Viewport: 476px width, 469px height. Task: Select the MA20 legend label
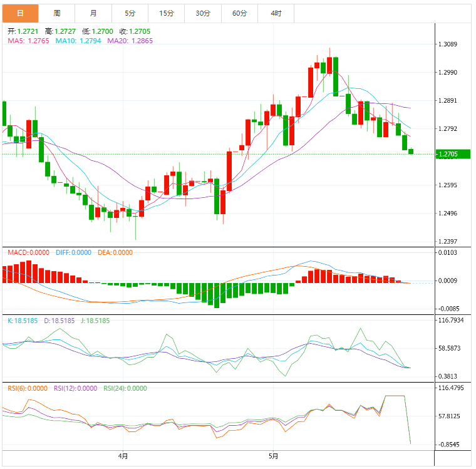coord(130,41)
